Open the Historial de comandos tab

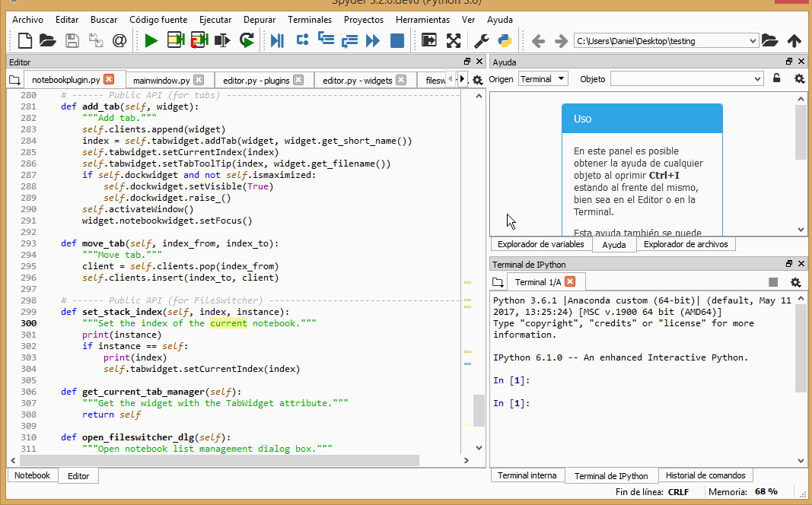point(705,475)
